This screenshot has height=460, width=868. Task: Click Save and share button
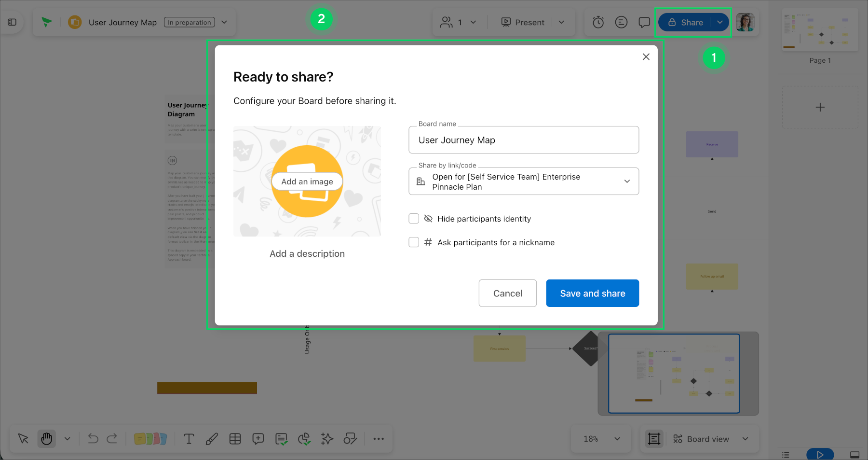tap(593, 293)
